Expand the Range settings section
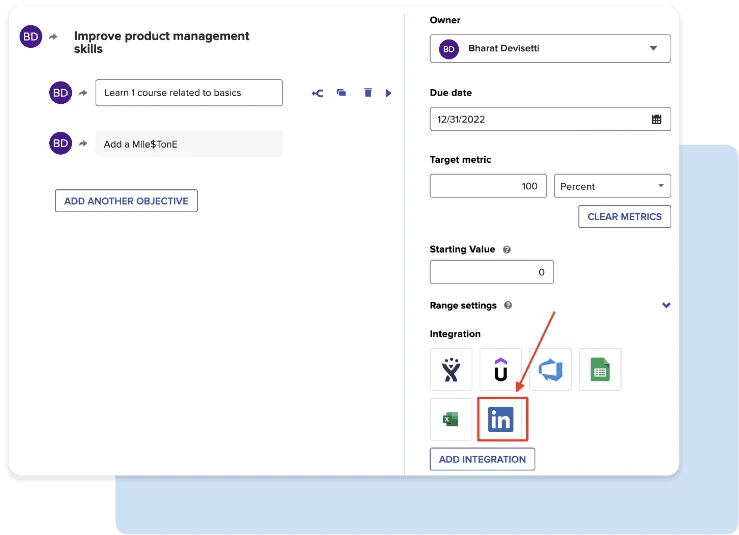The image size is (739, 535). [666, 306]
